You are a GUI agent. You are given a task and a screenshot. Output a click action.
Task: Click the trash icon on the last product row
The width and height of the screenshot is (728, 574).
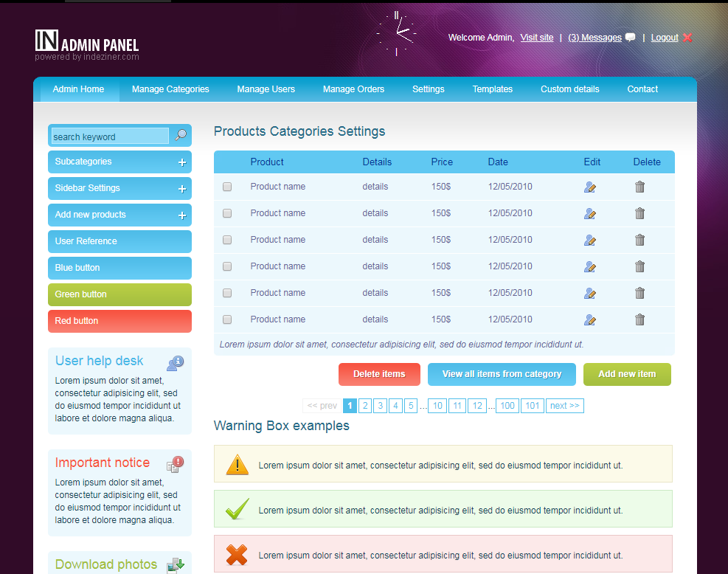point(639,319)
